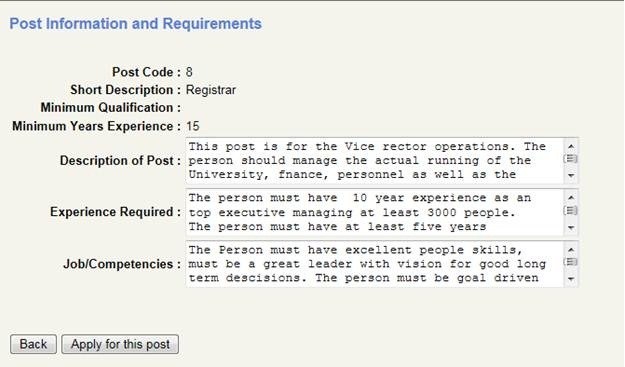Click down arrow in Experience Required scrollbar
Image resolution: width=625 pixels, height=367 pixels.
pyautogui.click(x=571, y=228)
